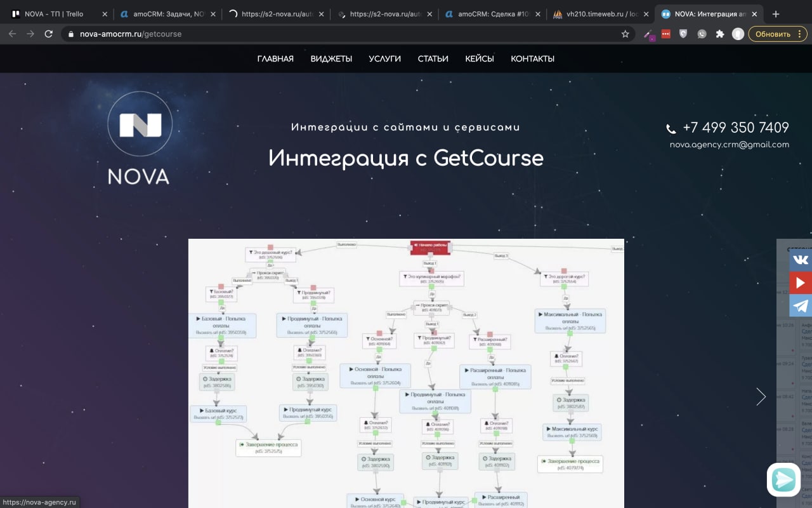
Task: Click the browser back arrow
Action: (12, 34)
